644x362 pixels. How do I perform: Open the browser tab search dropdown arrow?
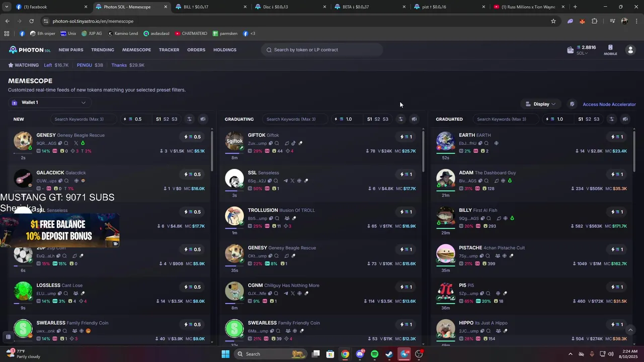(x=7, y=7)
